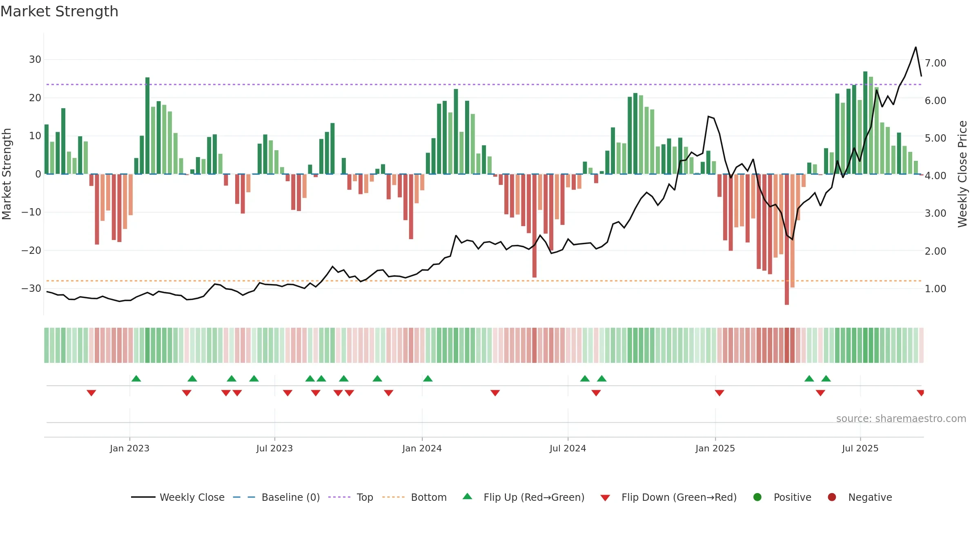Screen dimensions: 980x551
Task: Hide the Bottom series via legend
Action: (414, 497)
